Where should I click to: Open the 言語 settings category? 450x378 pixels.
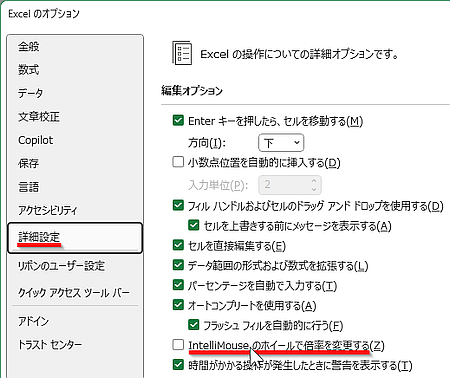[x=29, y=187]
